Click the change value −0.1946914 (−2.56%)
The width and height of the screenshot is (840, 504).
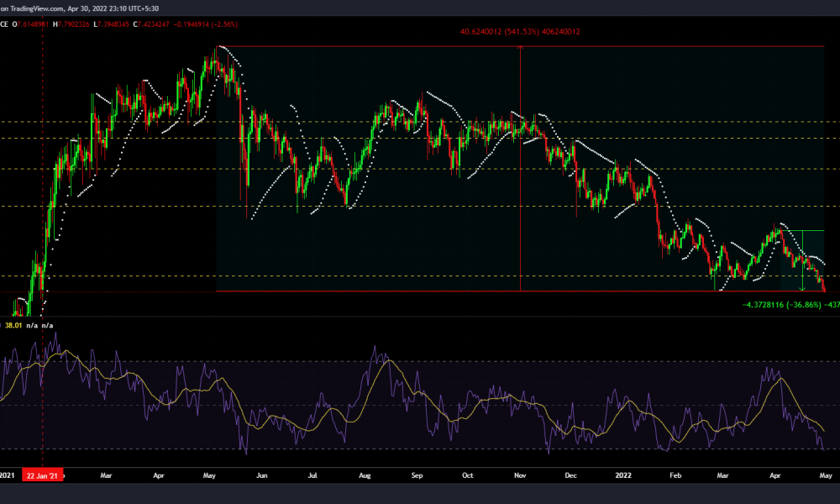click(206, 24)
